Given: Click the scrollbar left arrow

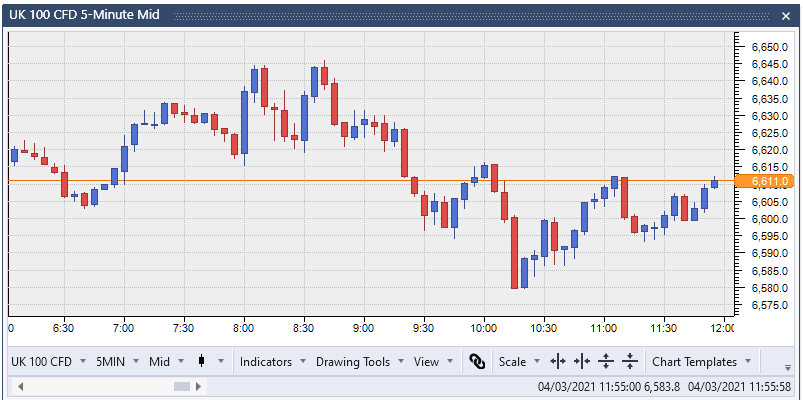Looking at the screenshot, I should (16, 386).
